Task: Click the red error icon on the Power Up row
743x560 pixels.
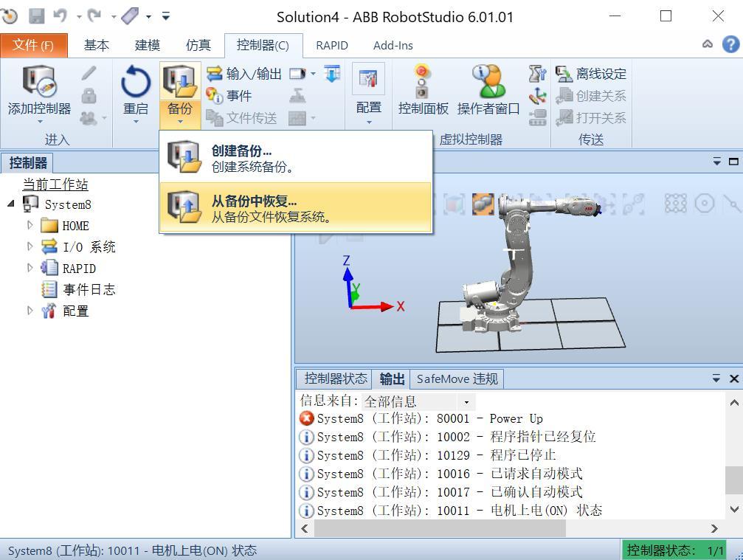Action: pyautogui.click(x=307, y=418)
